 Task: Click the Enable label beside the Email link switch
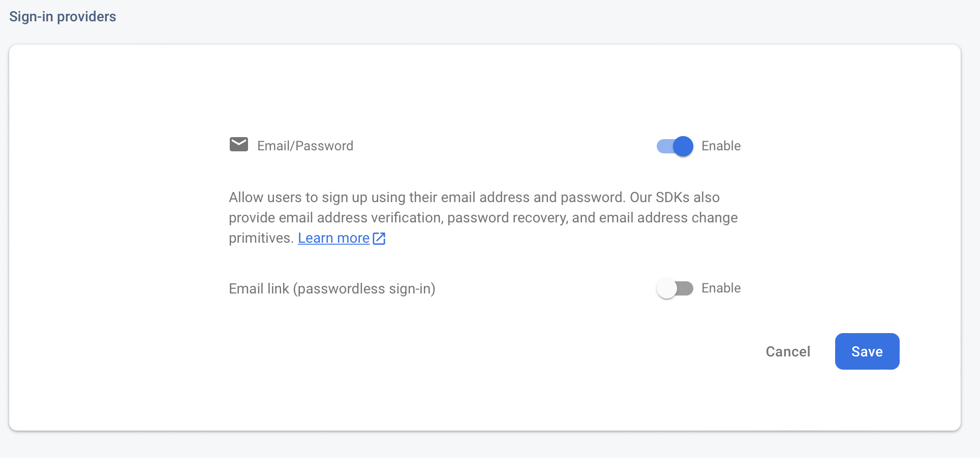click(721, 288)
